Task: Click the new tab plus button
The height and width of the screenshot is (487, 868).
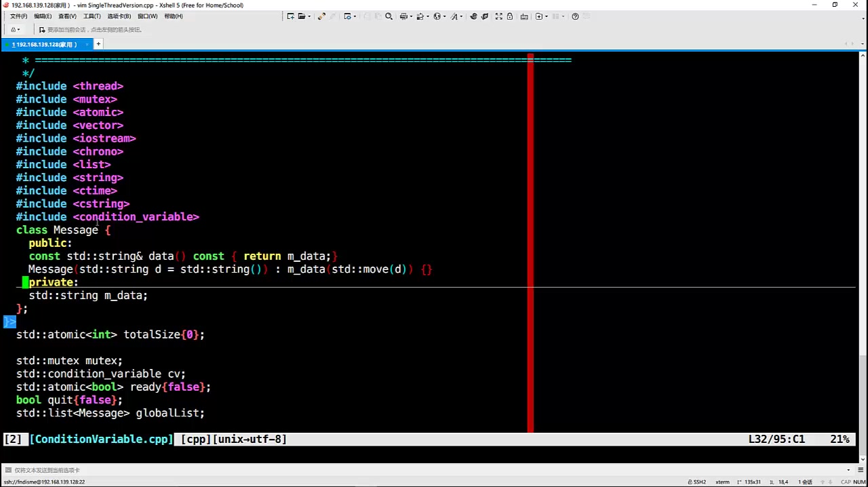Action: (98, 44)
